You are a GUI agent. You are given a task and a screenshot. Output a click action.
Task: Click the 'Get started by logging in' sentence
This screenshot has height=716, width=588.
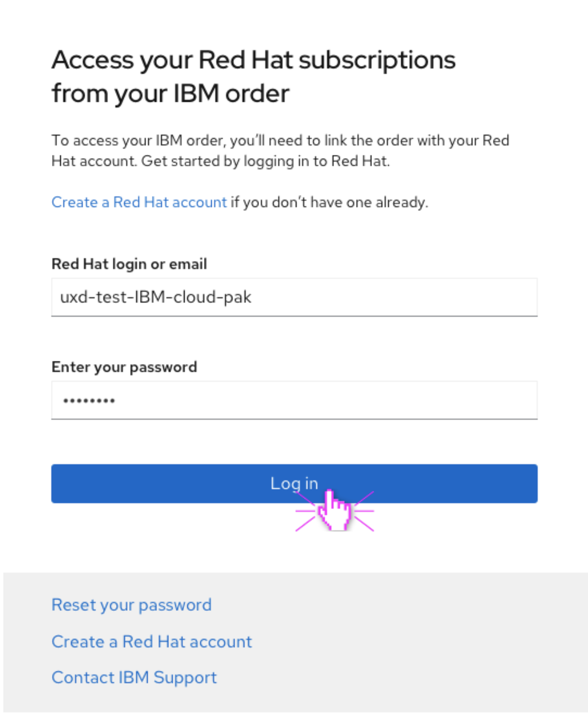click(x=266, y=162)
